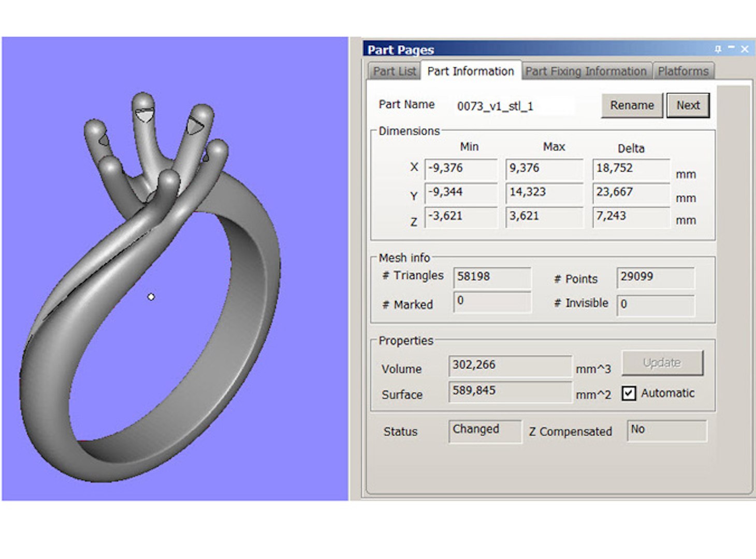
Task: Click the Z Min value -3,621
Action: pos(461,217)
